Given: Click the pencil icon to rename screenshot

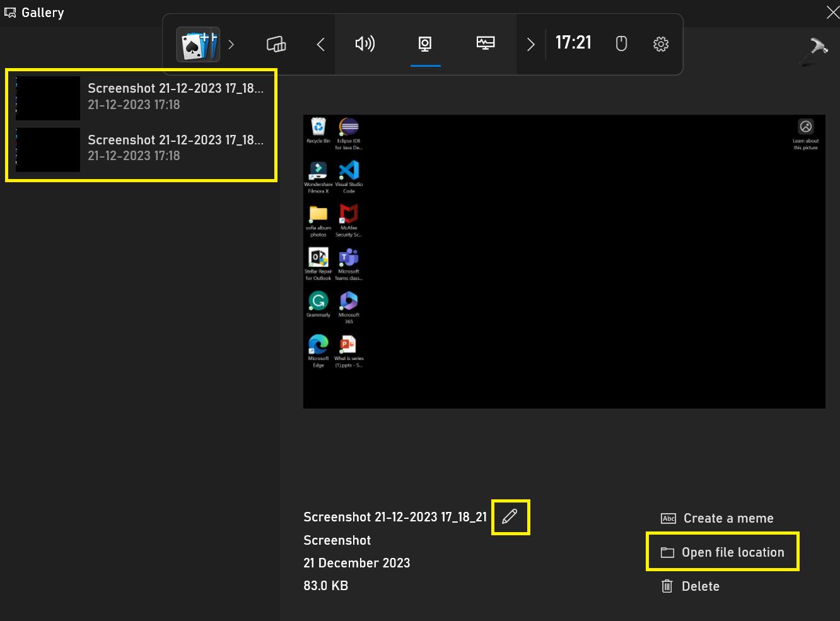Looking at the screenshot, I should (x=510, y=517).
